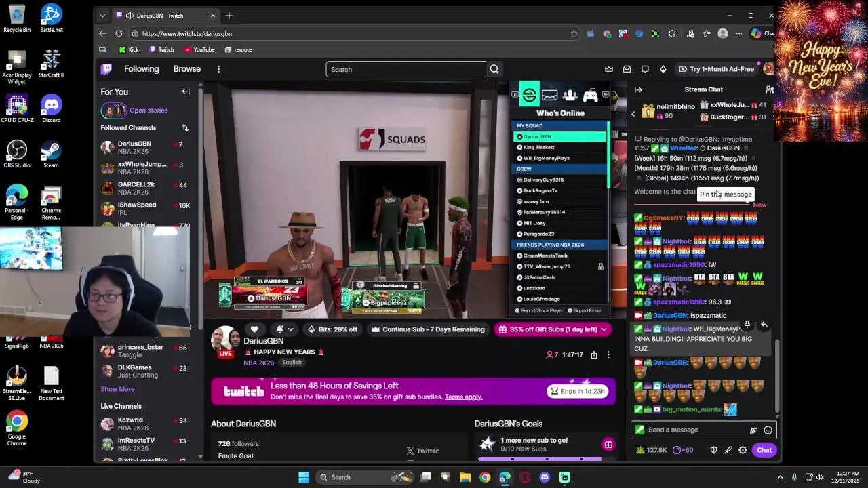868x488 pixels.
Task: Open chat settings gear
Action: (743, 450)
